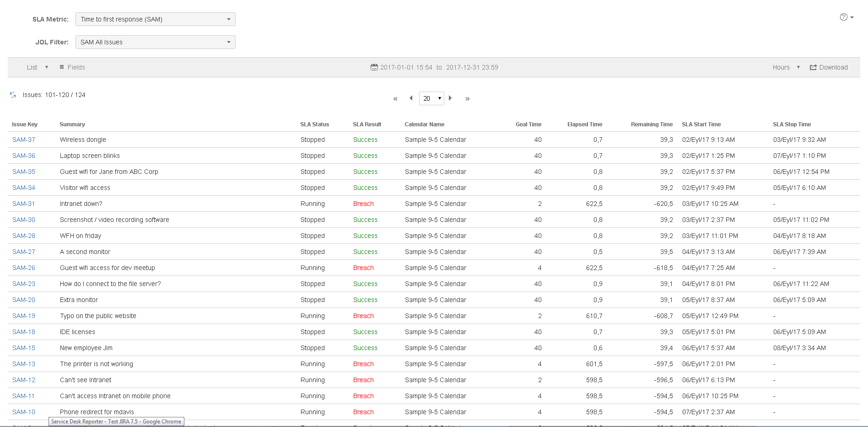Go to the next page arrow
Viewport: 868px width, 427px height.
(450, 98)
